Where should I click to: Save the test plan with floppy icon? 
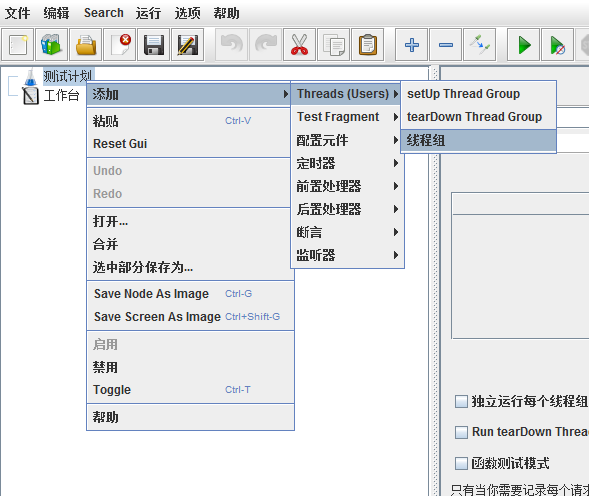tap(154, 45)
